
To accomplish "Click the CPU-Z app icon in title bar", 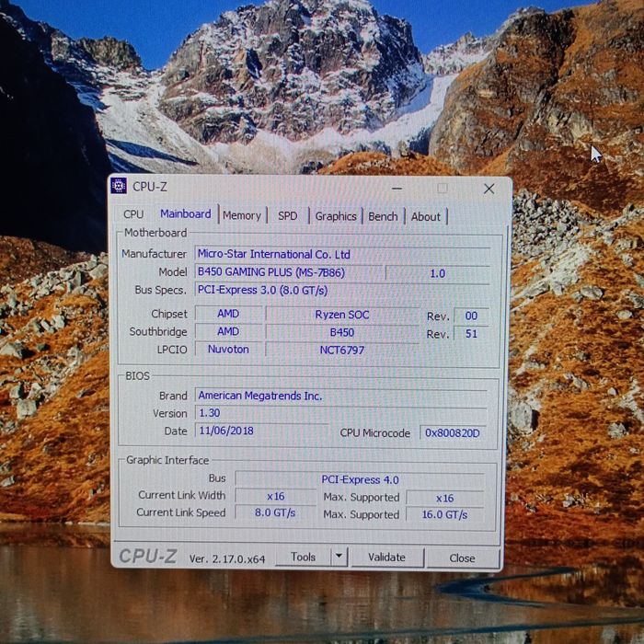I will click(119, 186).
